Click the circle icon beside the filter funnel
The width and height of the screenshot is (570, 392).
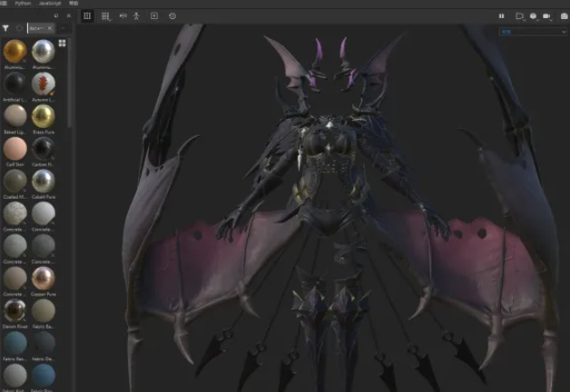[x=19, y=29]
